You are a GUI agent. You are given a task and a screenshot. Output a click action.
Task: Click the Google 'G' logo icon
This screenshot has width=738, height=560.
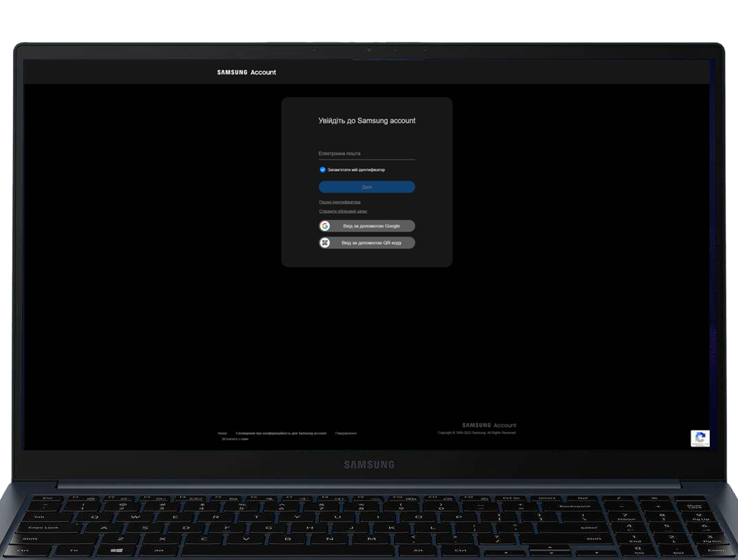point(325,226)
